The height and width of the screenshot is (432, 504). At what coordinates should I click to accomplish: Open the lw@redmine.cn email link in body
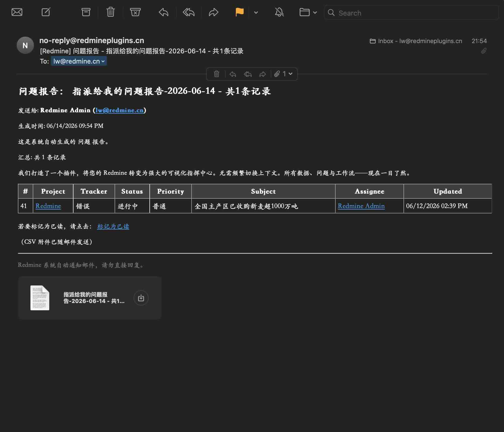pos(120,110)
